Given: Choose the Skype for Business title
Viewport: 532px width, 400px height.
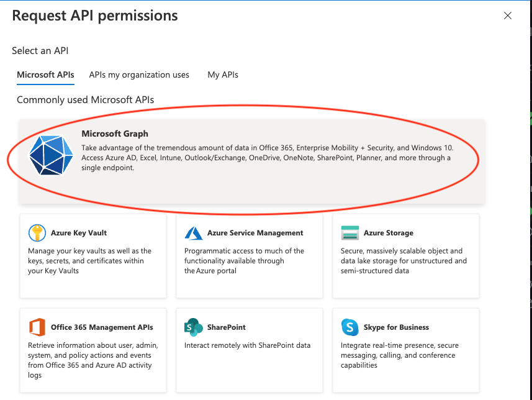Looking at the screenshot, I should point(396,327).
